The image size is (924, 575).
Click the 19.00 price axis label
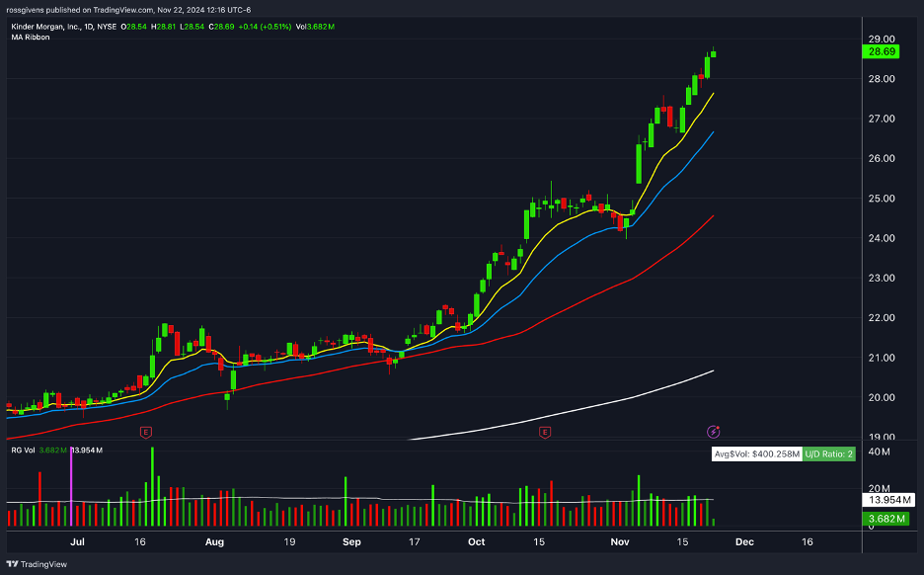[882, 437]
